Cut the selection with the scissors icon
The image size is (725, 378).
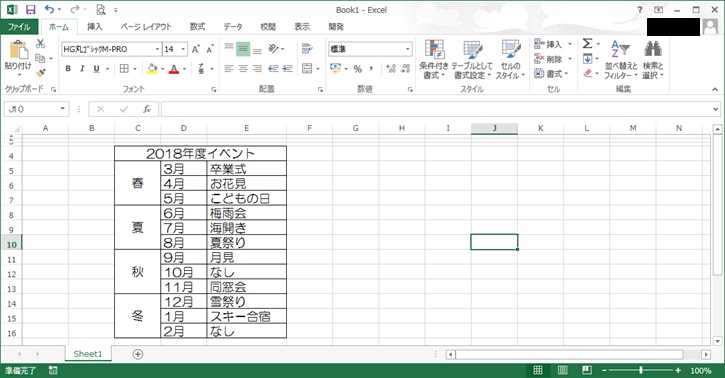[41, 44]
